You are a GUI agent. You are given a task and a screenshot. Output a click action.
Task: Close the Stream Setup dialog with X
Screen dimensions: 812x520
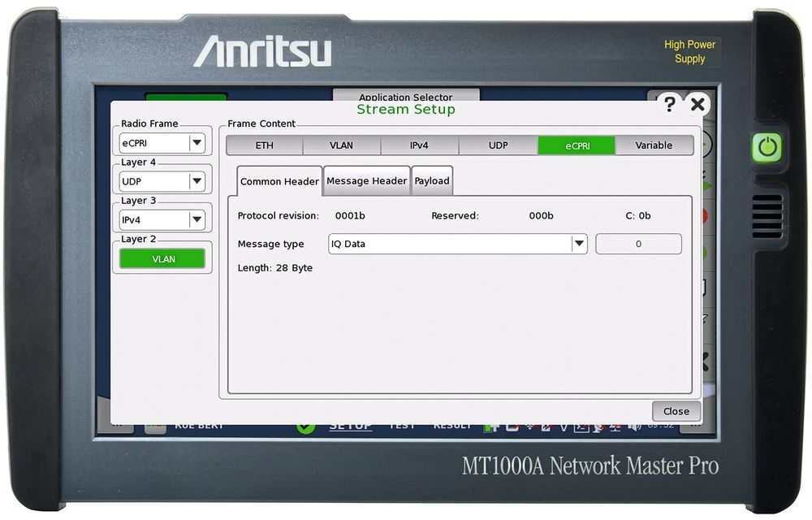click(x=697, y=104)
